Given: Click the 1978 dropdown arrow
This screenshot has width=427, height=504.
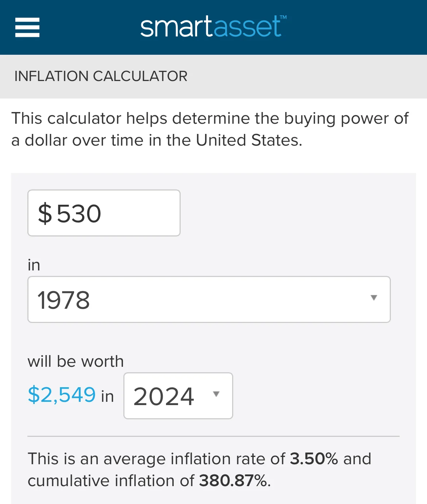Looking at the screenshot, I should 374,298.
